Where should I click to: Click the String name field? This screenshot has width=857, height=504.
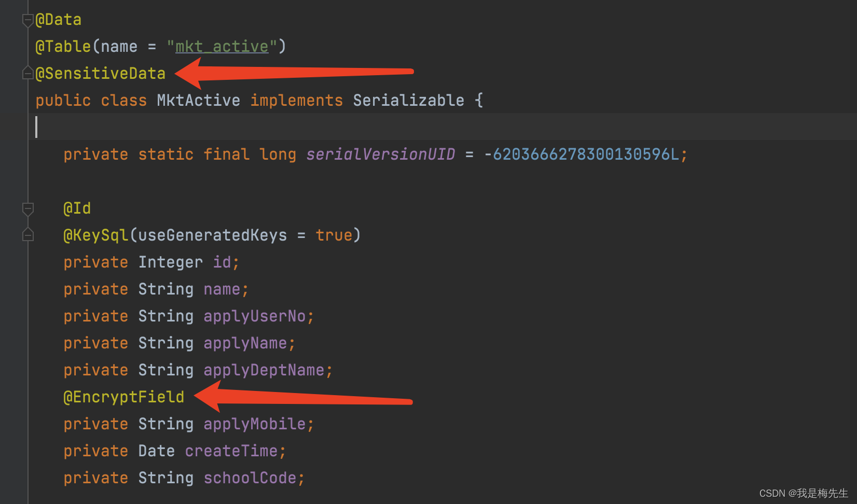pyautogui.click(x=222, y=289)
